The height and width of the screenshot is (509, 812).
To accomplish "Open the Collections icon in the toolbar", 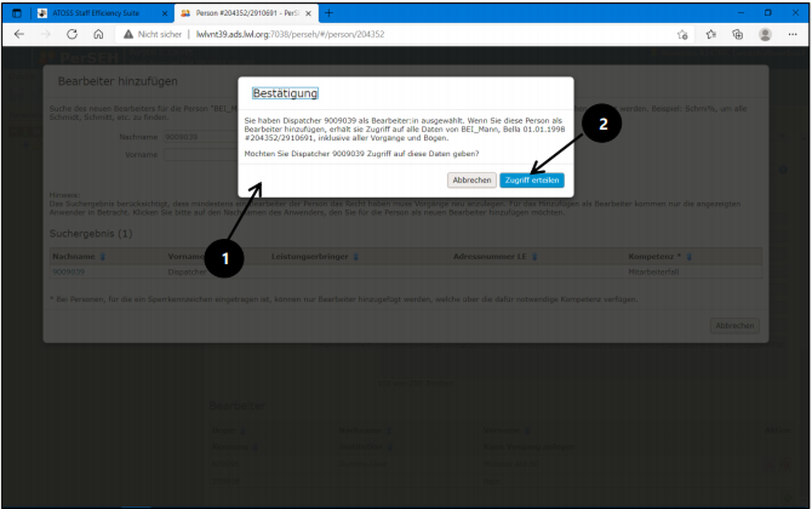I will pos(737,35).
